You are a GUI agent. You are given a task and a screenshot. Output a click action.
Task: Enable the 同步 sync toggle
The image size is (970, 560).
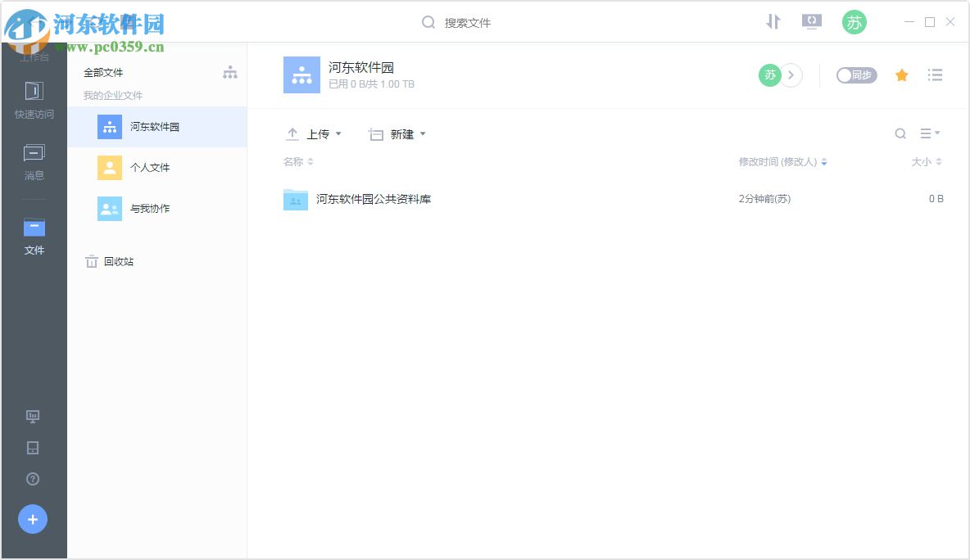pyautogui.click(x=855, y=75)
